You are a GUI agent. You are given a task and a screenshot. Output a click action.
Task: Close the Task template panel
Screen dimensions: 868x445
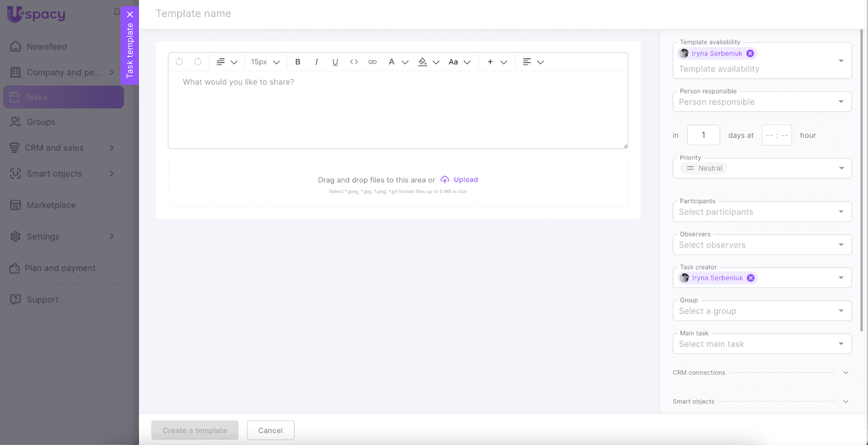(x=130, y=15)
